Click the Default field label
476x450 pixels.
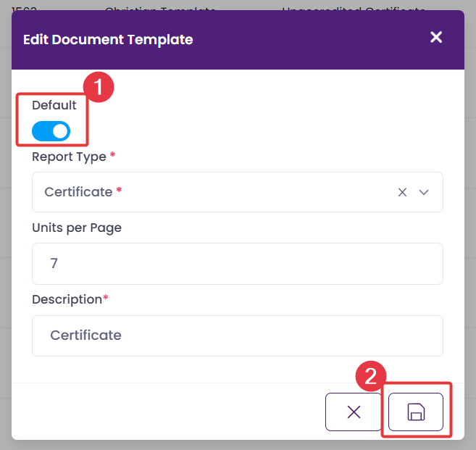pyautogui.click(x=54, y=105)
